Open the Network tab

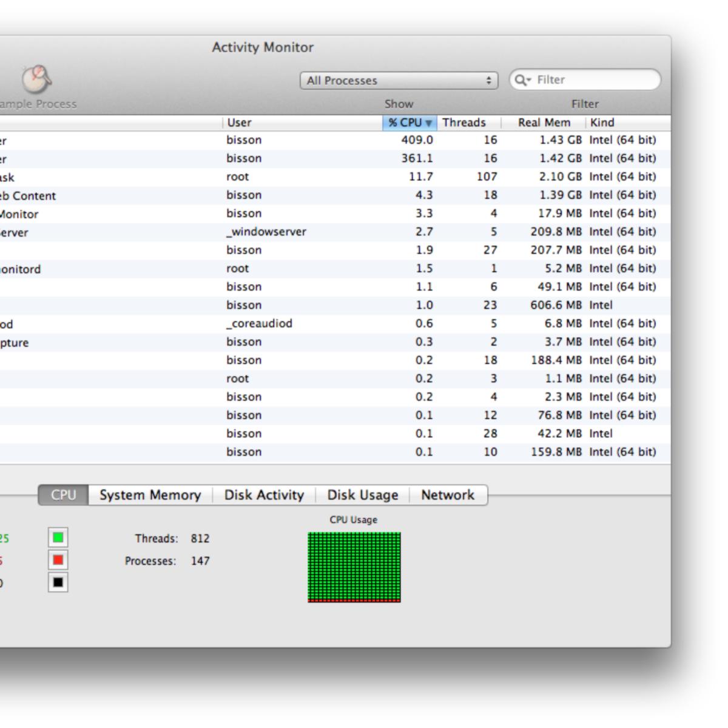coord(447,495)
